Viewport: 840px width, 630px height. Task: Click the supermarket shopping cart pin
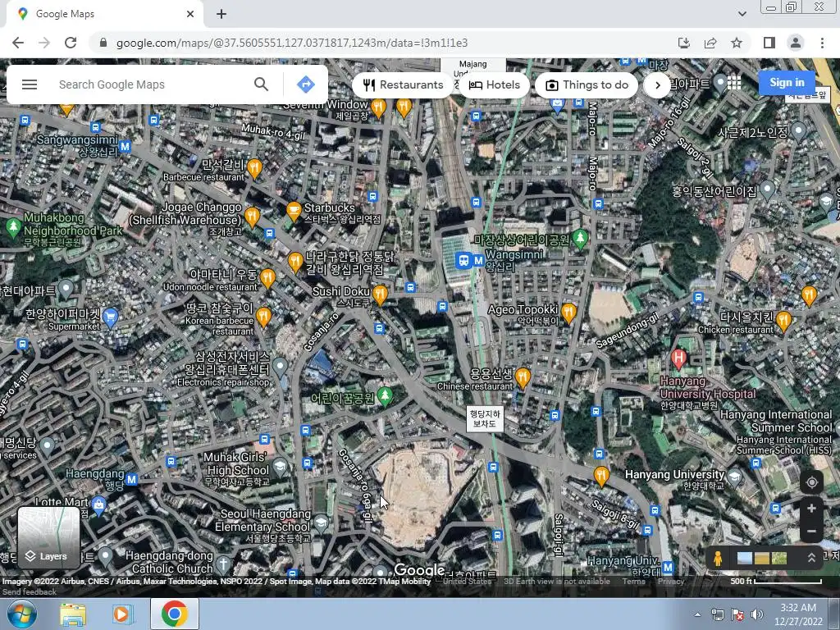(x=110, y=317)
